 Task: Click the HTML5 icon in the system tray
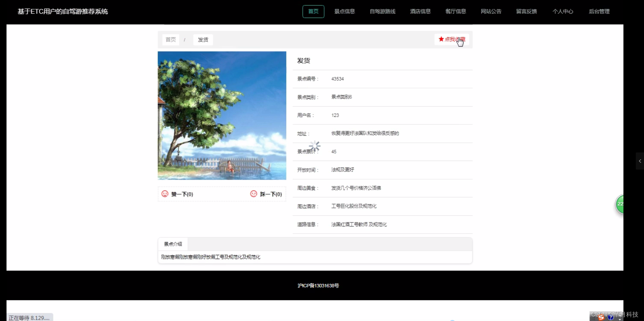pyautogui.click(x=601, y=318)
